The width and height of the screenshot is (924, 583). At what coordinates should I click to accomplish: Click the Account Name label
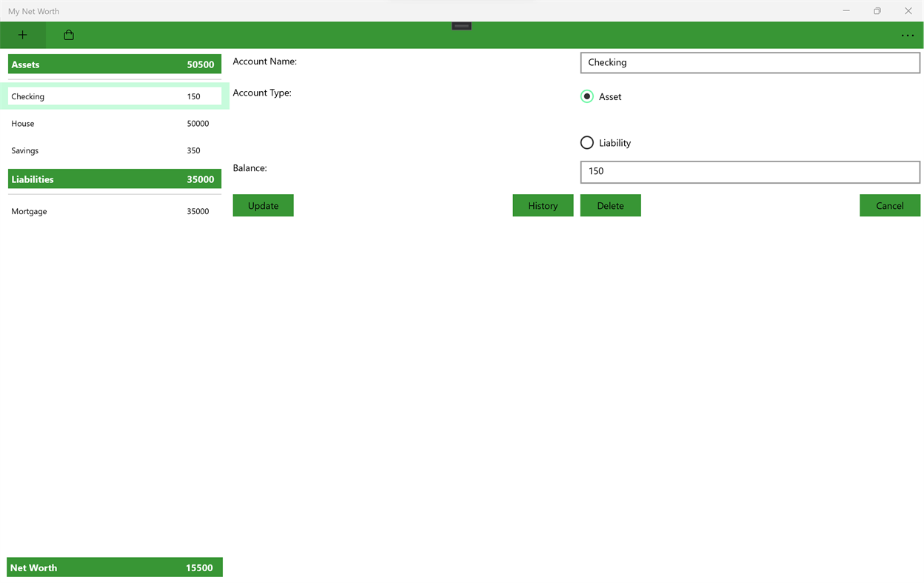coord(264,61)
